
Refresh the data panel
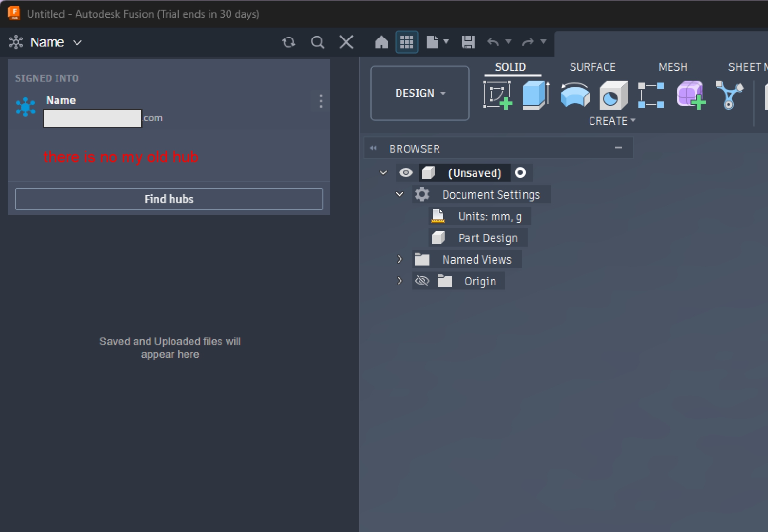point(289,42)
